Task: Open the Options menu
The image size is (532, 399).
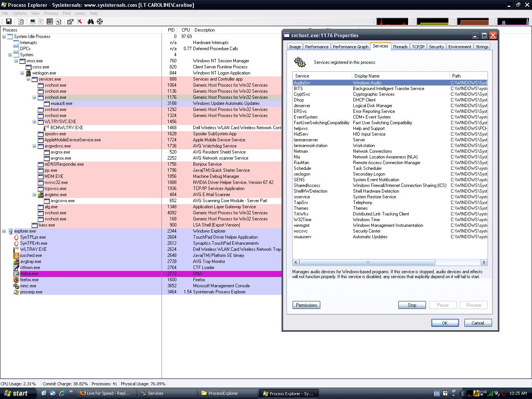Action: [20, 13]
